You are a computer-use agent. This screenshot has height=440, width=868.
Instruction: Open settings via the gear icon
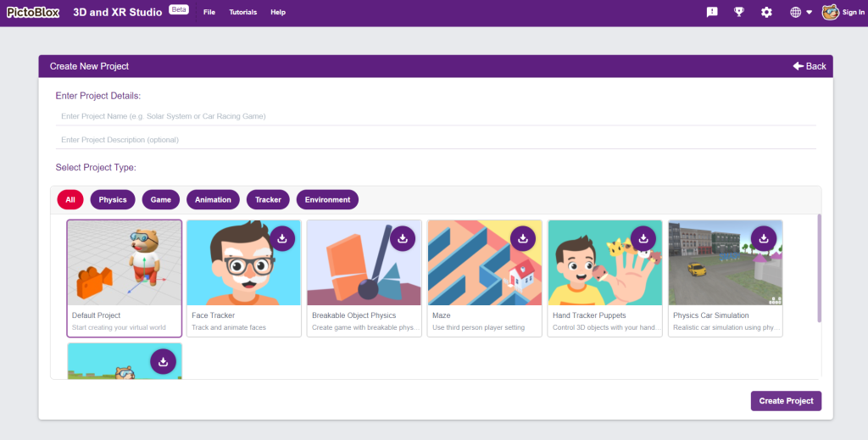click(x=766, y=12)
